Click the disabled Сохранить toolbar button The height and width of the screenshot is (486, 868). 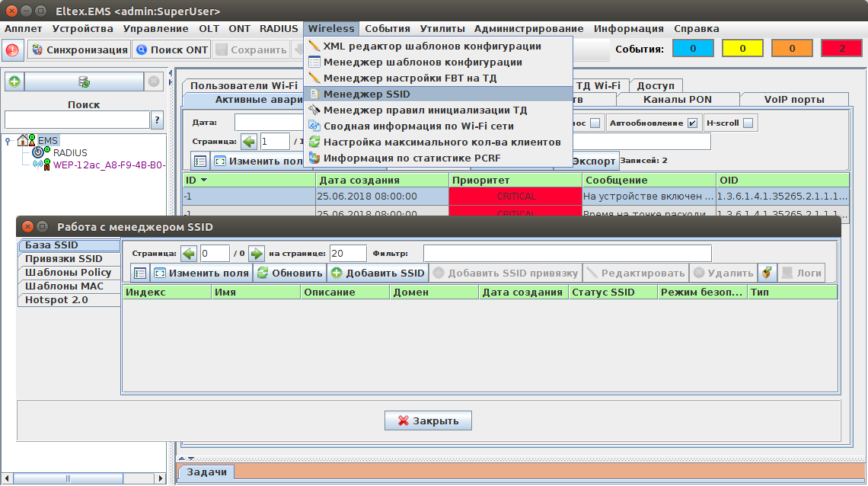(x=251, y=50)
